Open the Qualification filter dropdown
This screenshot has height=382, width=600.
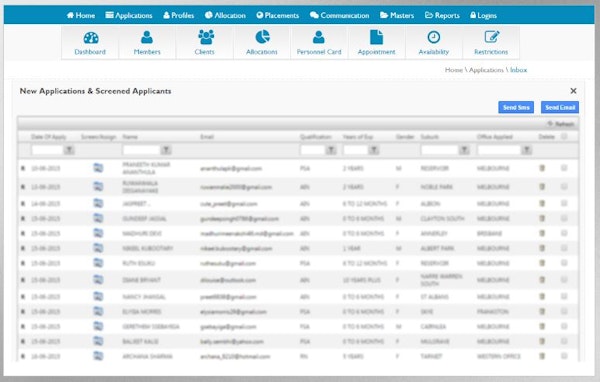pos(331,150)
